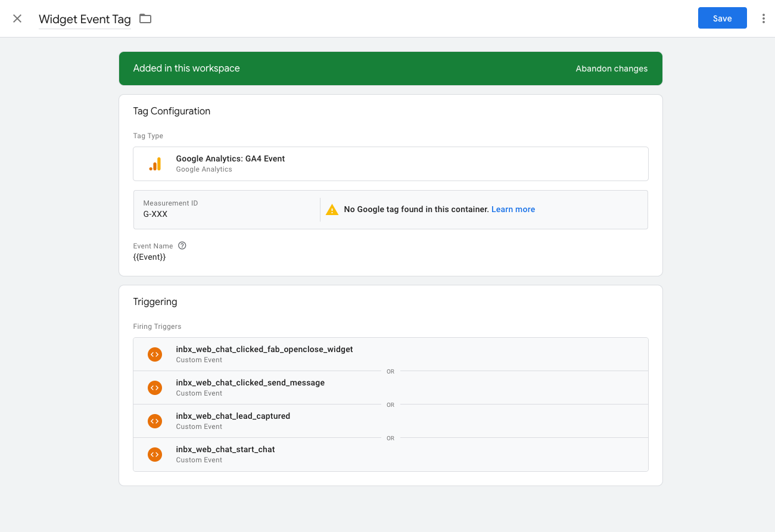Select the Google Analytics: GA4 Event tag type
The image size is (775, 532).
[391, 164]
